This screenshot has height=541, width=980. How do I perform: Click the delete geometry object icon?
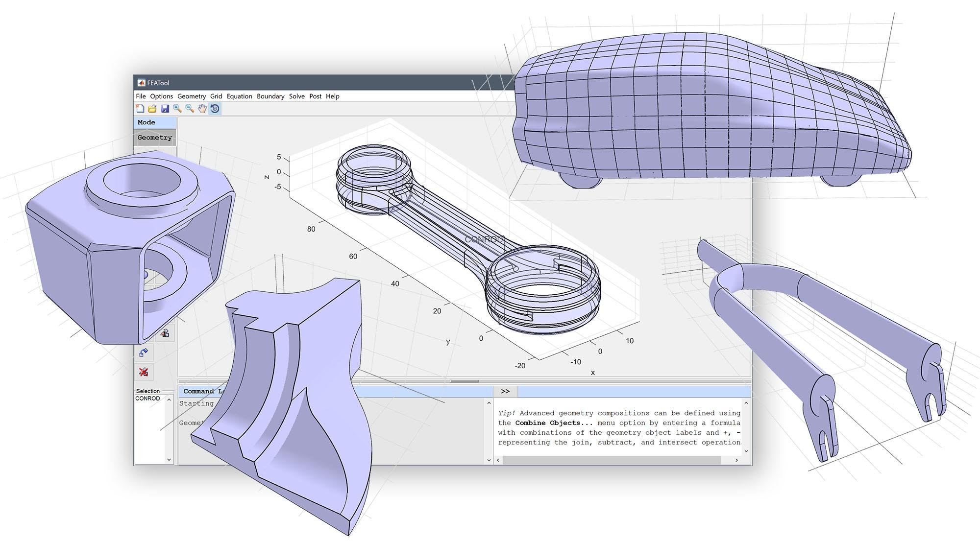[x=144, y=372]
